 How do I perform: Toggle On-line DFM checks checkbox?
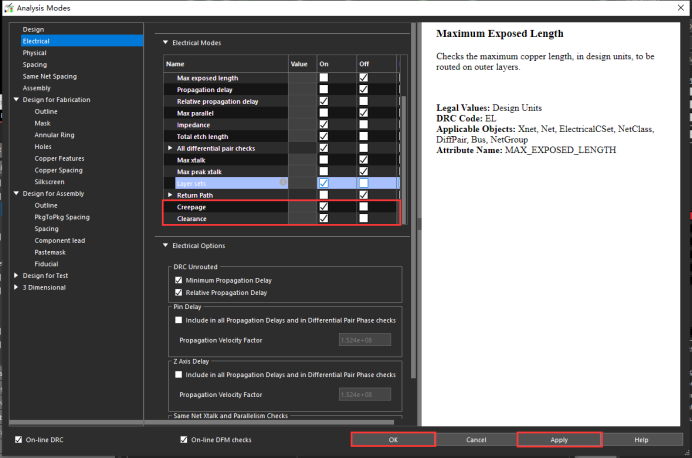(184, 439)
